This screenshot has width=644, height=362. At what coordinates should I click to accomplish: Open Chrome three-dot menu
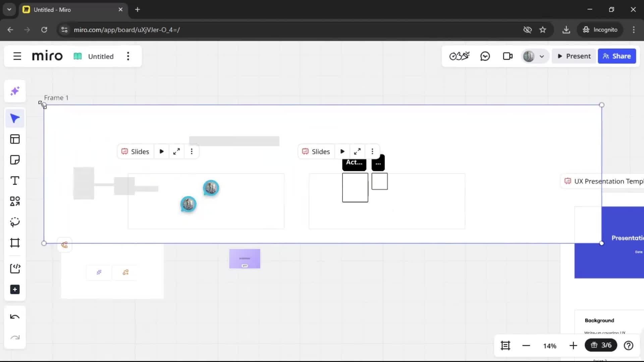(x=634, y=30)
